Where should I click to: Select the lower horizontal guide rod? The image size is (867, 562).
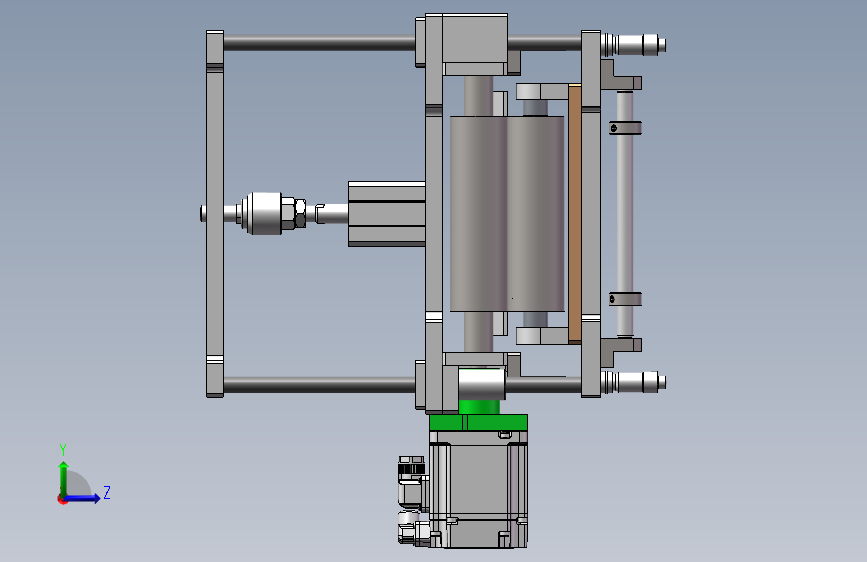tap(319, 384)
